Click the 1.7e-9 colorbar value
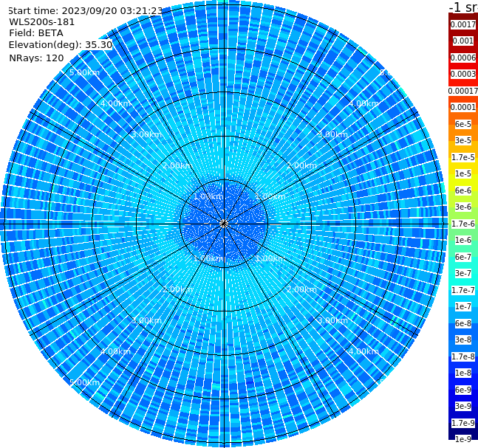 463,423
